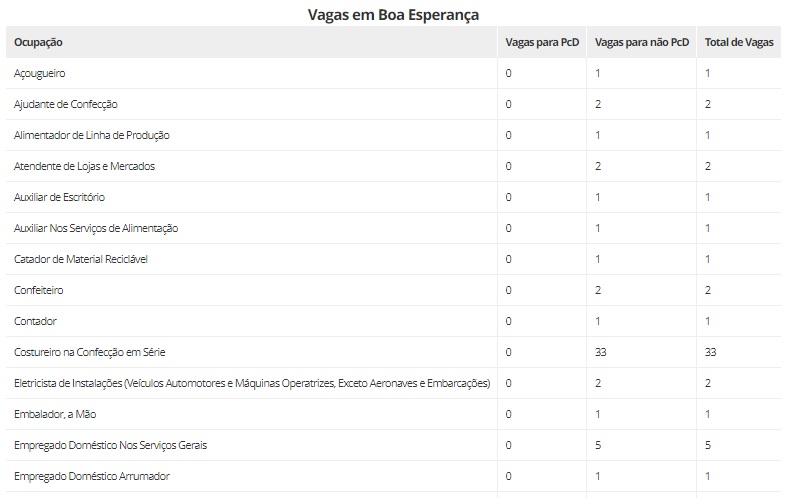Select the 'Ajudante de Confecção' occupation cell
Image resolution: width=804 pixels, height=498 pixels.
pyautogui.click(x=67, y=104)
